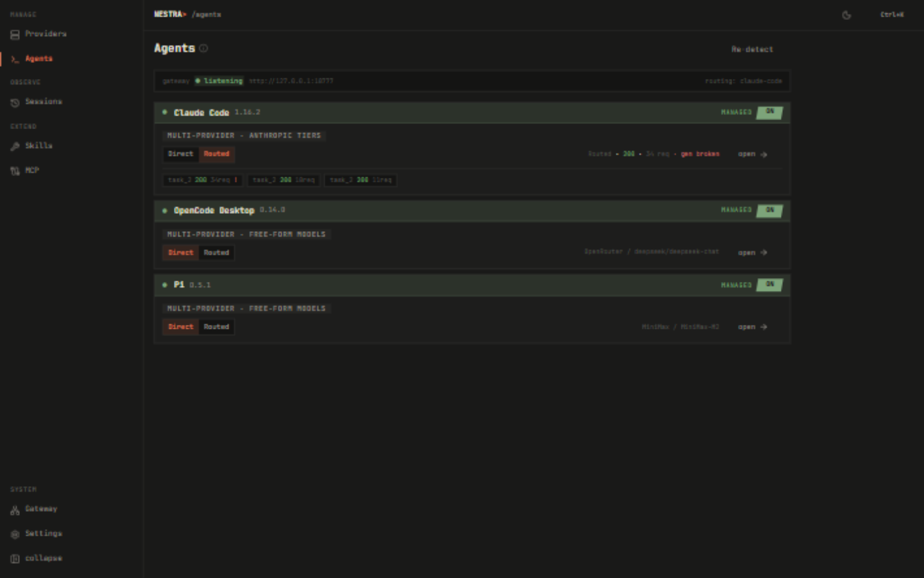Open the Gateway system page
924x578 pixels.
pos(34,509)
